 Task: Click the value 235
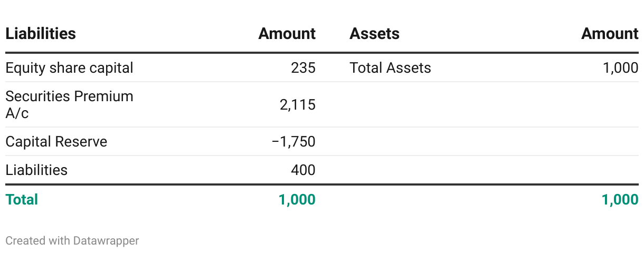303,68
